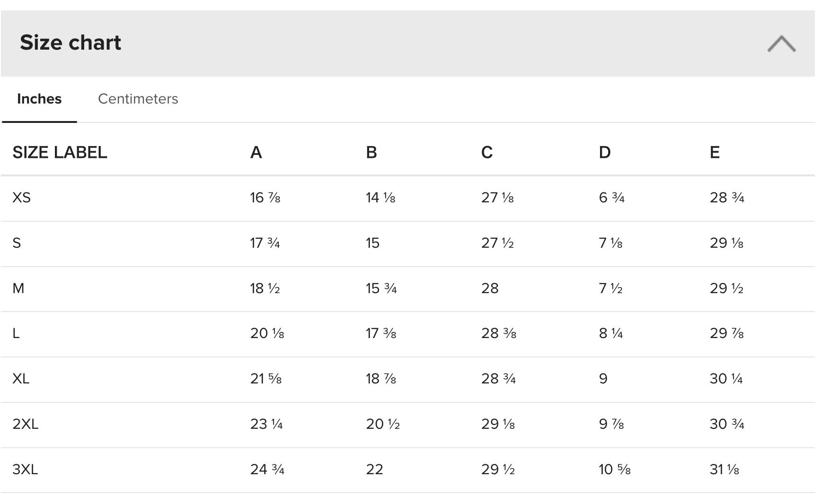Click the L row B value 17 ⅜
Viewport: 821px width, 504px height.
381,333
